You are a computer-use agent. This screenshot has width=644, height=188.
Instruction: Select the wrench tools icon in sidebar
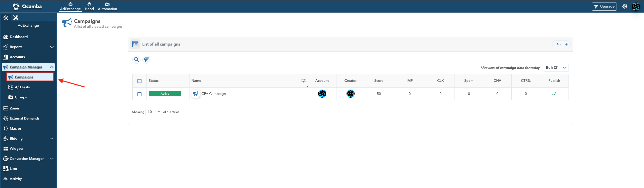(x=16, y=18)
